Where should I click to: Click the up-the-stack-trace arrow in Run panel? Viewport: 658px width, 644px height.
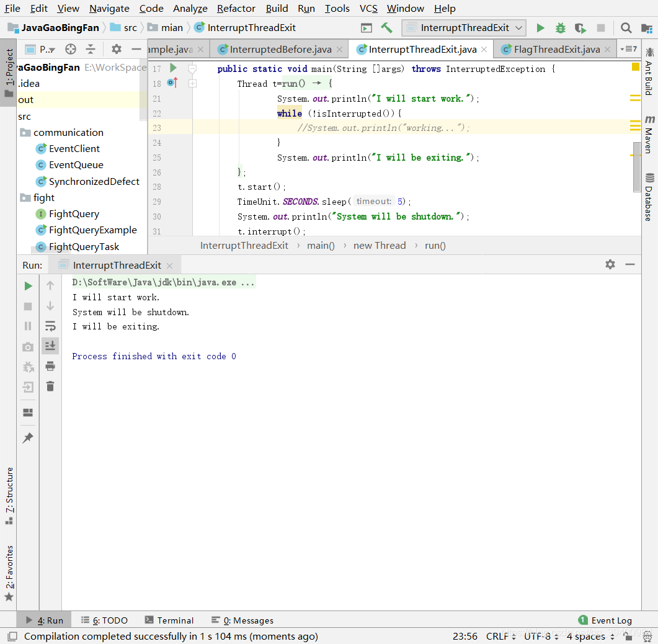tap(50, 286)
